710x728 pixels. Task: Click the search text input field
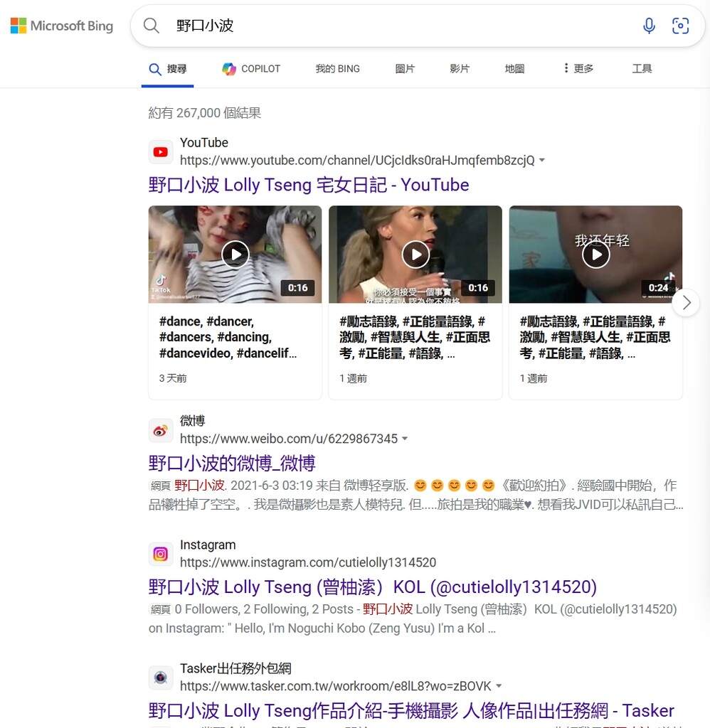click(x=398, y=26)
